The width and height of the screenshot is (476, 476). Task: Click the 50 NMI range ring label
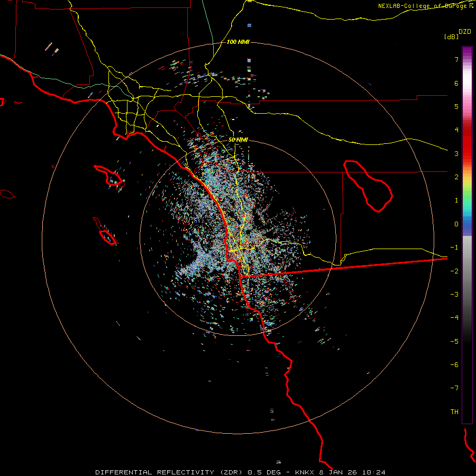click(238, 140)
